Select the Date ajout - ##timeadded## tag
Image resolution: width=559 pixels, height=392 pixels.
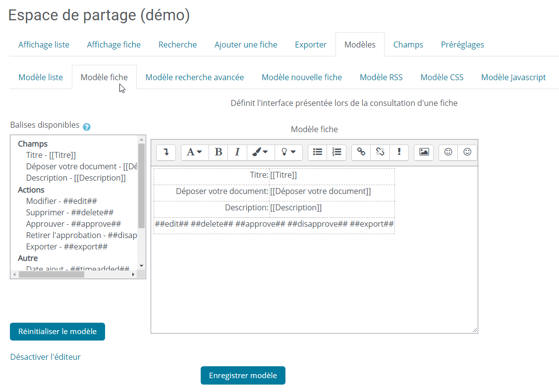pyautogui.click(x=77, y=268)
